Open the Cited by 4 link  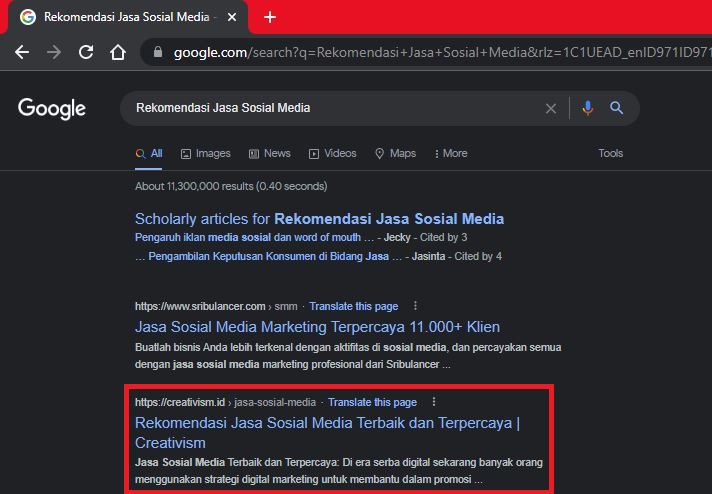click(478, 257)
